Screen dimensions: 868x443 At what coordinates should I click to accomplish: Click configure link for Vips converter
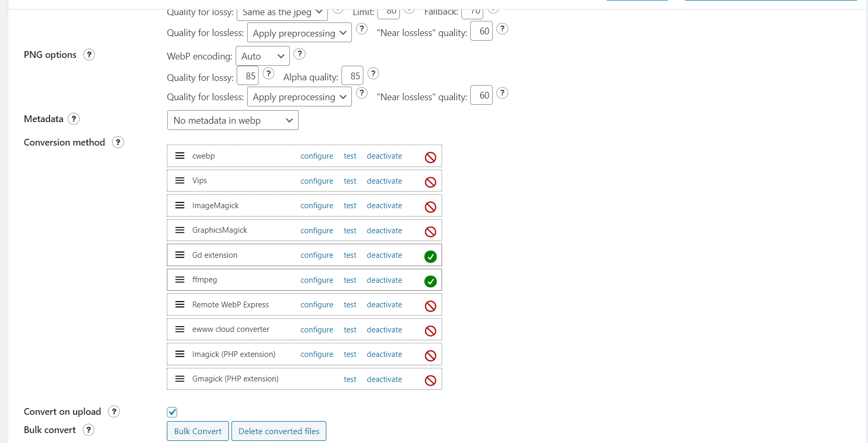click(x=316, y=181)
